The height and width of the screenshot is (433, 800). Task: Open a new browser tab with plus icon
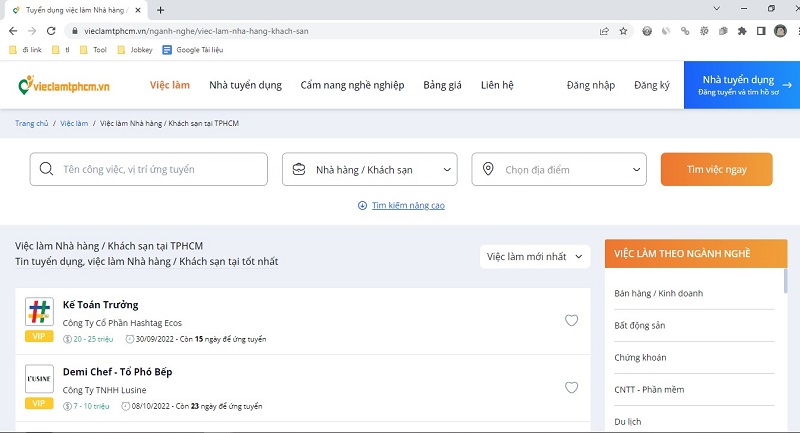[160, 9]
